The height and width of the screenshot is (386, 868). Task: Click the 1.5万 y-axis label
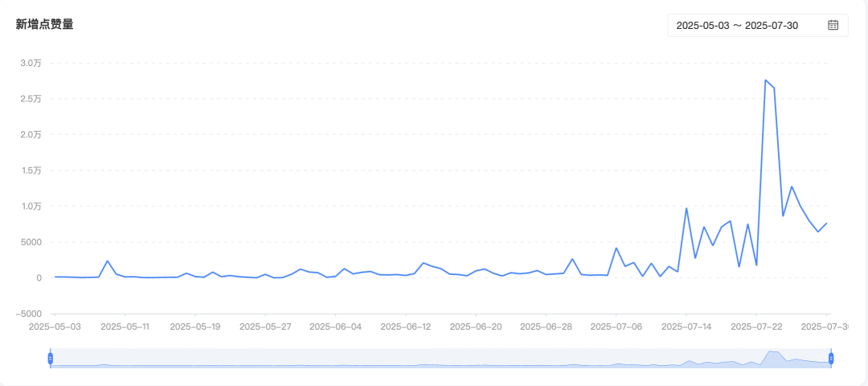tap(31, 170)
